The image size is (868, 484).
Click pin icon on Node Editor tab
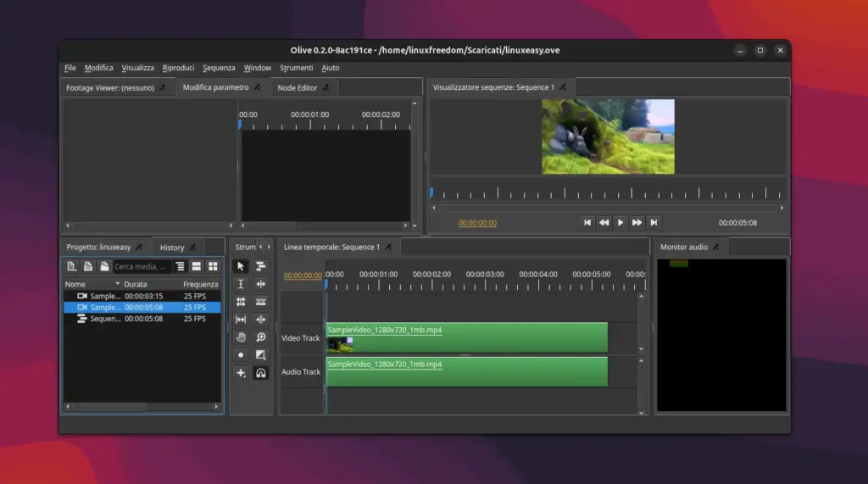[x=326, y=87]
